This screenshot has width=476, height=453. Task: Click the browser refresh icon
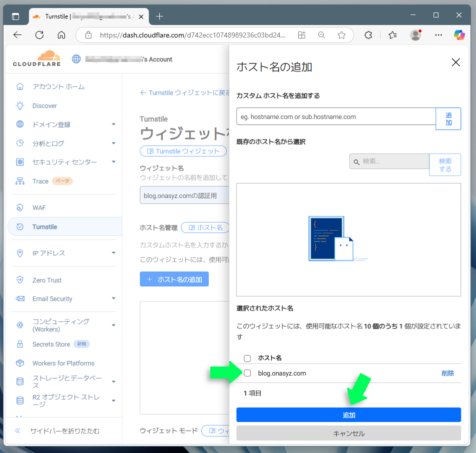(x=39, y=35)
